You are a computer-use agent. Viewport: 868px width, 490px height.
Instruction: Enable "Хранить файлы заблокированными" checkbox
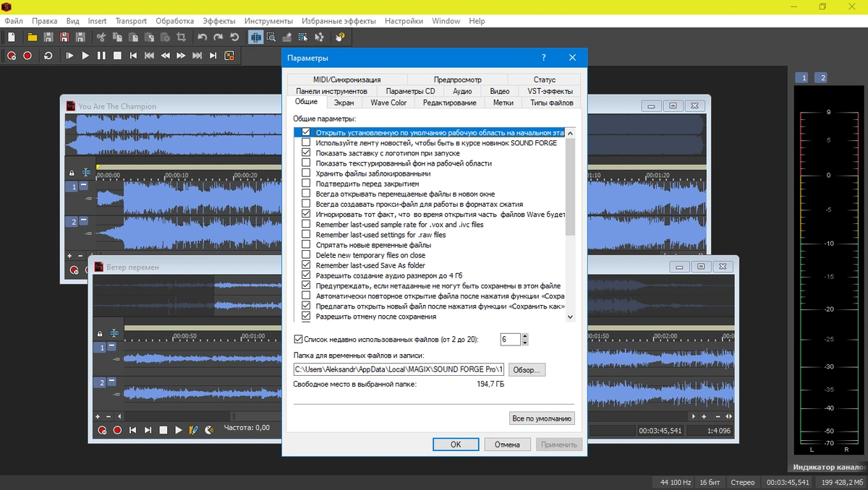pyautogui.click(x=306, y=173)
